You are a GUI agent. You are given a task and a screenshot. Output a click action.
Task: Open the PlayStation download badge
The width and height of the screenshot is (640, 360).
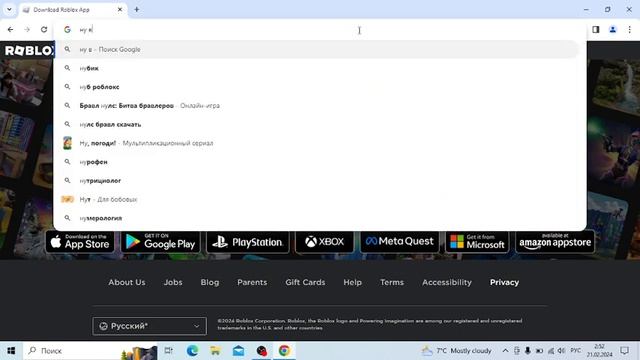pyautogui.click(x=248, y=242)
